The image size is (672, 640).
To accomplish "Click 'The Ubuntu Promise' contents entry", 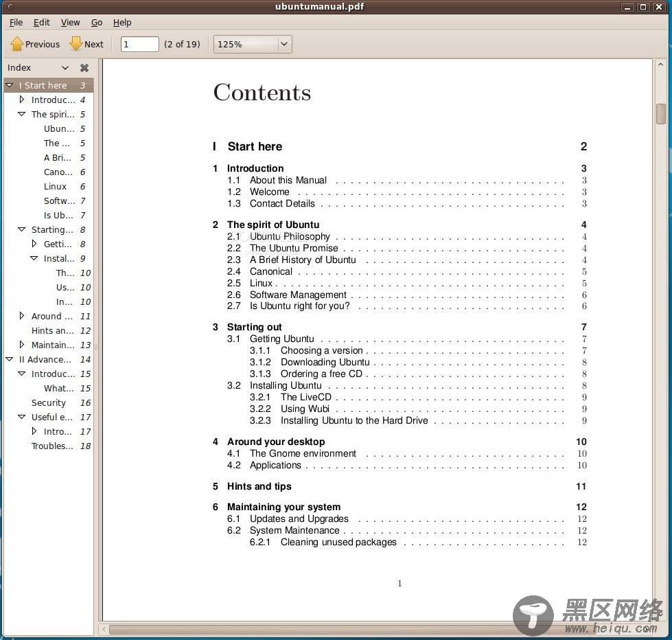I will (294, 248).
